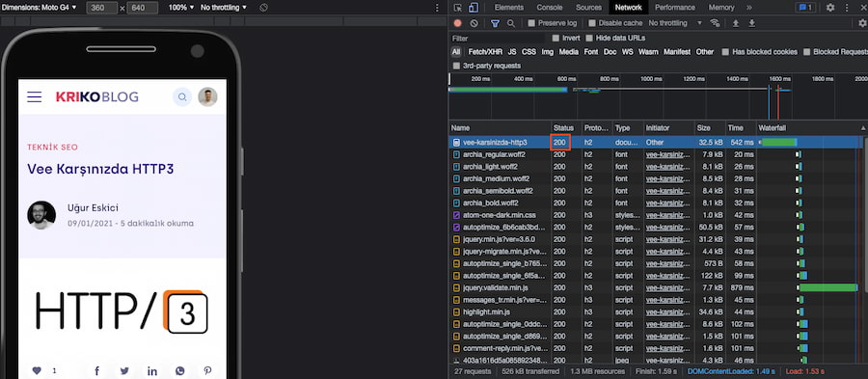This screenshot has width=868, height=379.
Task: Tick the Invert filter checkbox
Action: (x=556, y=39)
